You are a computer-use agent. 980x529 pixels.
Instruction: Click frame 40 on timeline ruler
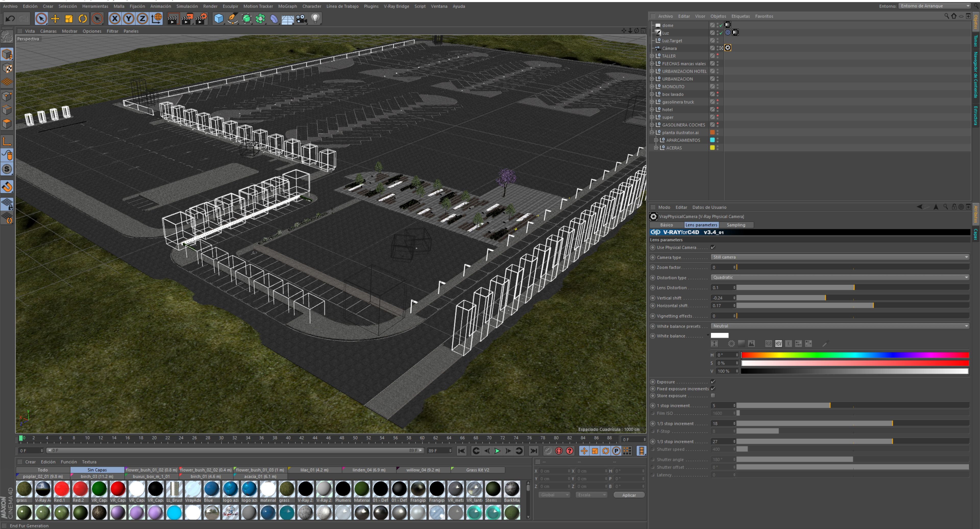point(288,438)
